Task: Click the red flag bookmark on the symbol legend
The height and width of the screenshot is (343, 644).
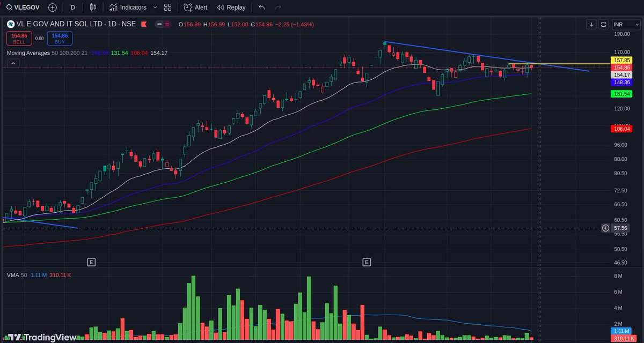Action: coord(143,24)
